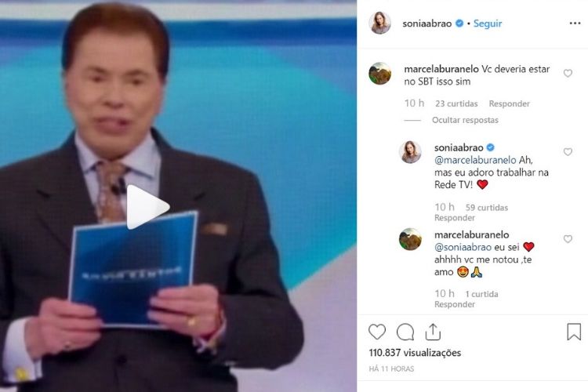Like soniaabrao's reply about Rede TV

[x=568, y=151]
